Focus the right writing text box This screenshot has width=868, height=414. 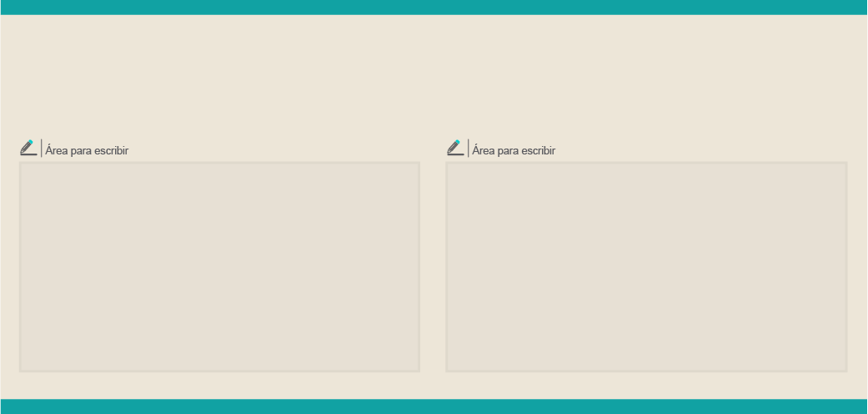click(x=646, y=267)
